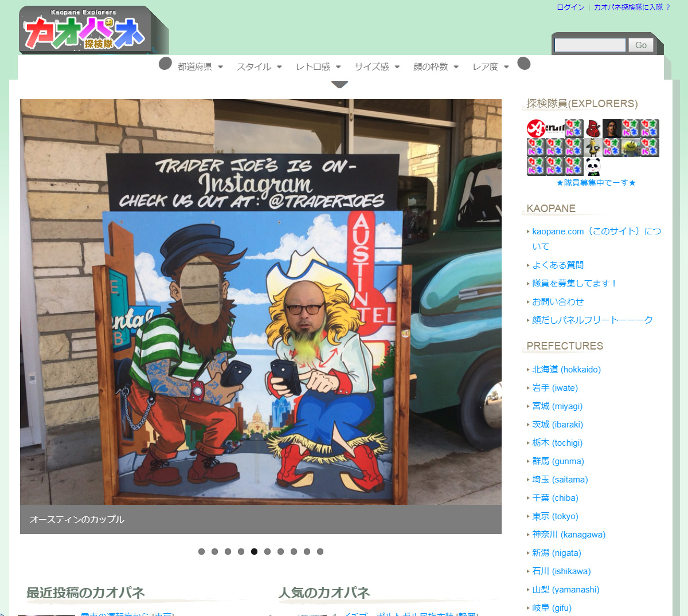
Task: Select the 岩手 (iwate) prefecture
Action: pyautogui.click(x=555, y=388)
